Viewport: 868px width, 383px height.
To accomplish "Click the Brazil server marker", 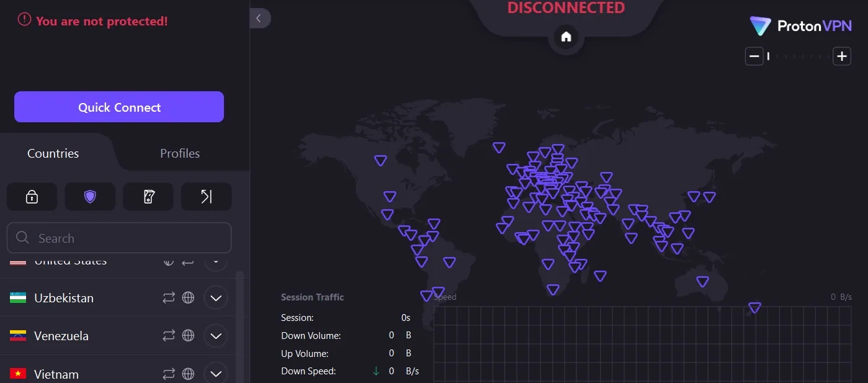I will (449, 263).
